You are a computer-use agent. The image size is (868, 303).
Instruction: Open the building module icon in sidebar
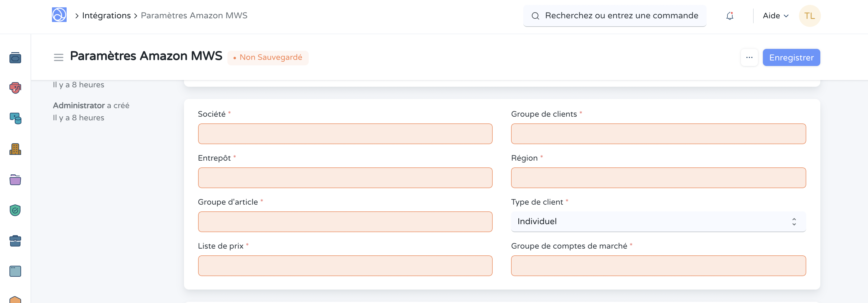pos(15,149)
